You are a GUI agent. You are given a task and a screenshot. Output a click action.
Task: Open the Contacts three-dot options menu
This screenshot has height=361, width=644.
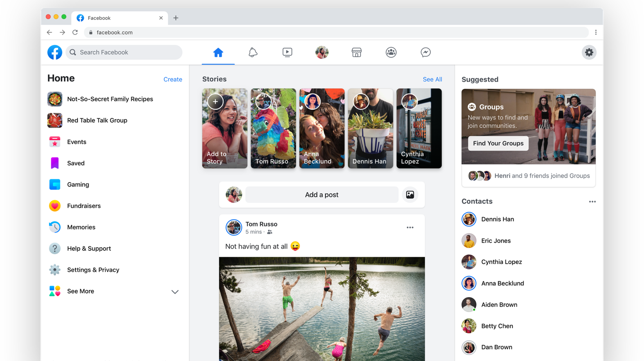(592, 202)
